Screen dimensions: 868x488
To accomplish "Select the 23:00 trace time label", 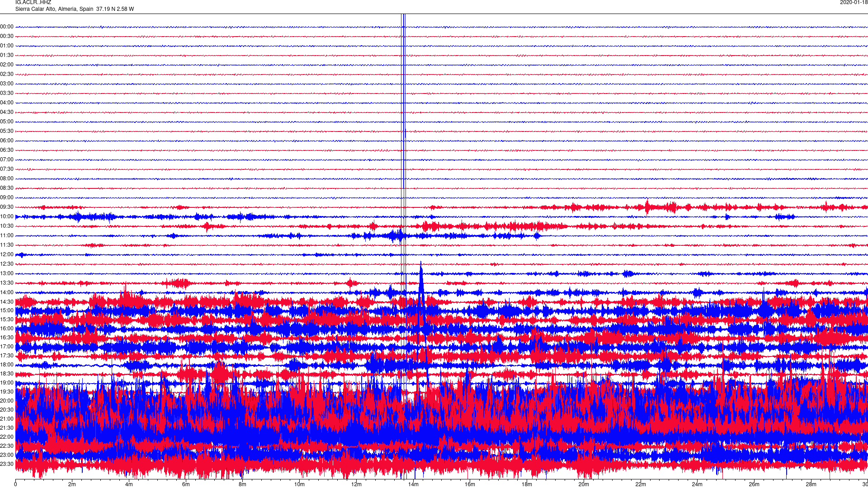I will (7, 455).
